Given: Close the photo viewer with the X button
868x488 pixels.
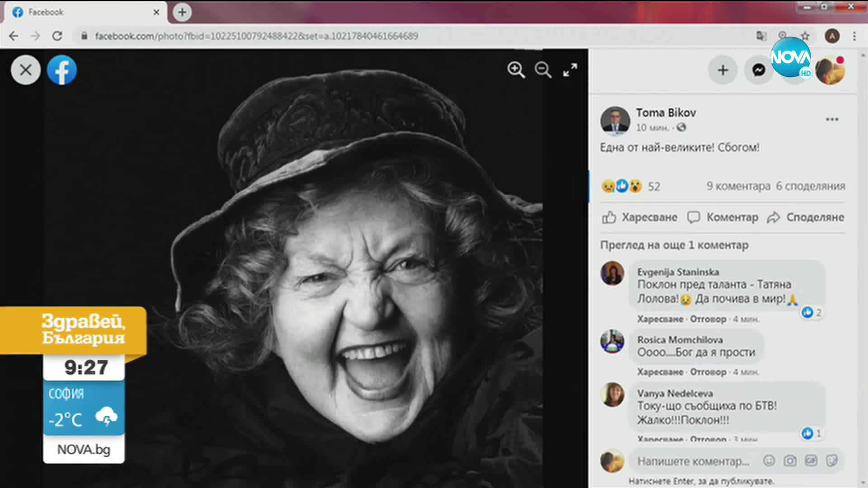Looking at the screenshot, I should (x=26, y=70).
